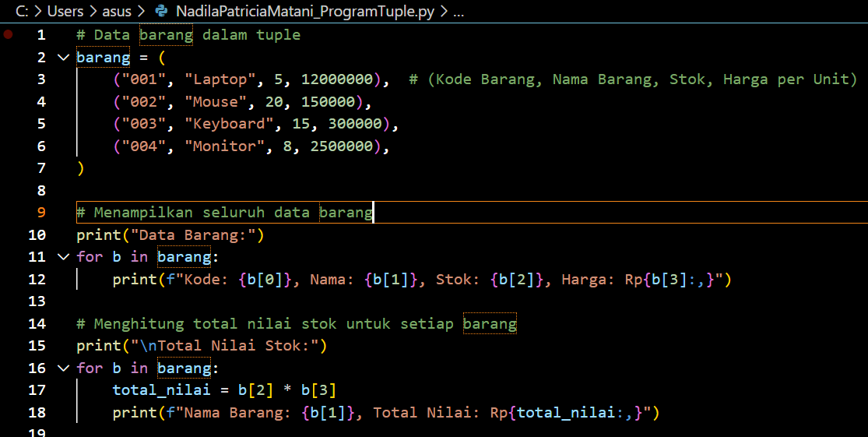Click the 'b[2] * b[3]' expression on line 17
Image resolution: width=868 pixels, height=437 pixels.
tap(287, 389)
